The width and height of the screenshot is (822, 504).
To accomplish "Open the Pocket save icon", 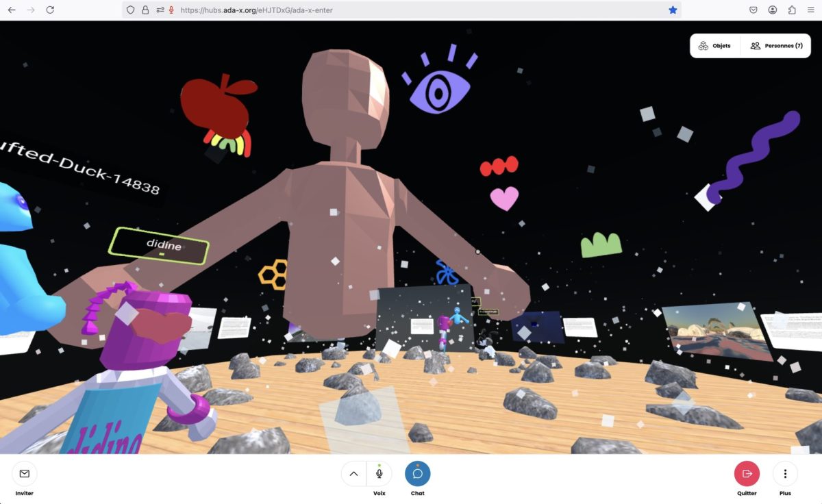I will pyautogui.click(x=753, y=10).
